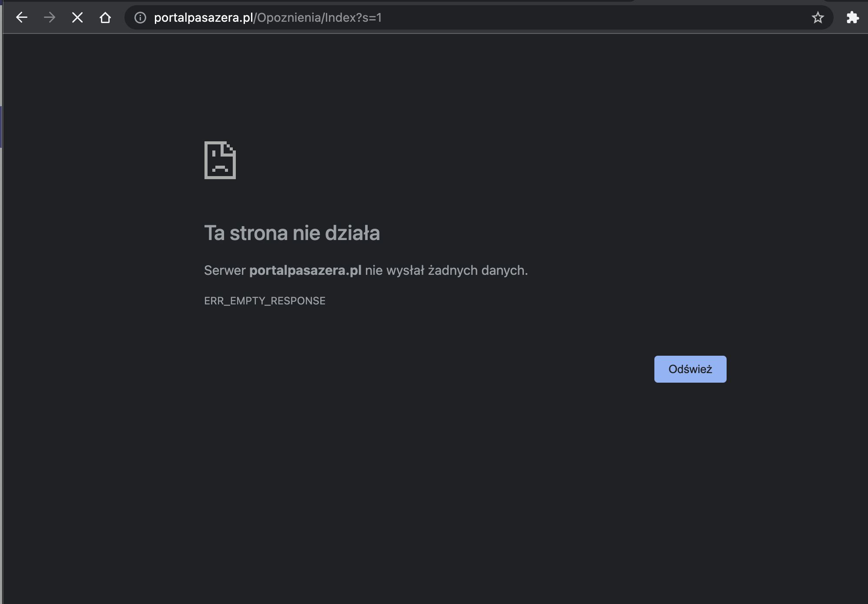Toggle the bookmark star for portalpasazera.pl
868x604 pixels.
[818, 17]
